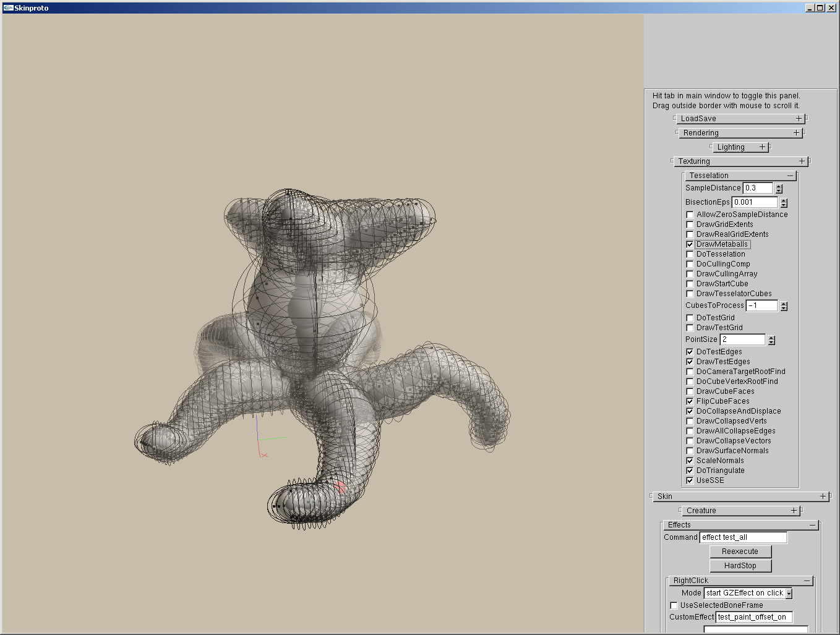Image resolution: width=840 pixels, height=635 pixels.
Task: Expand the Skin rollout plus icon
Action: coord(823,496)
